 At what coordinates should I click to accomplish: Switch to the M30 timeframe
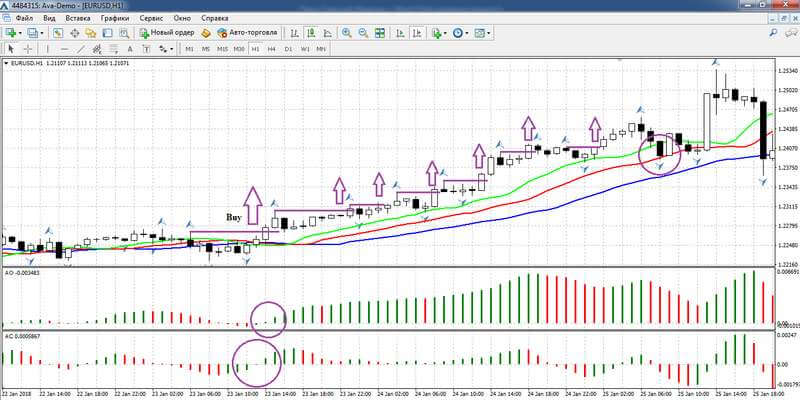point(239,49)
